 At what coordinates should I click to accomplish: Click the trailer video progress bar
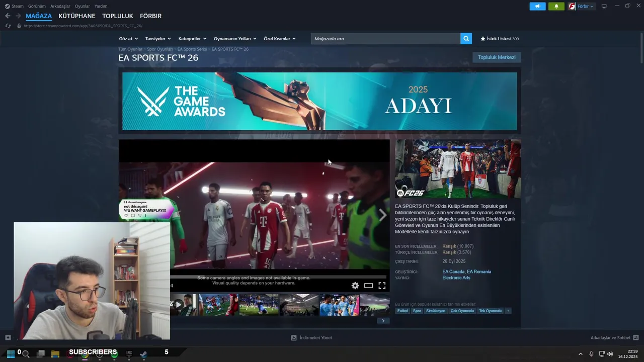pyautogui.click(x=278, y=276)
